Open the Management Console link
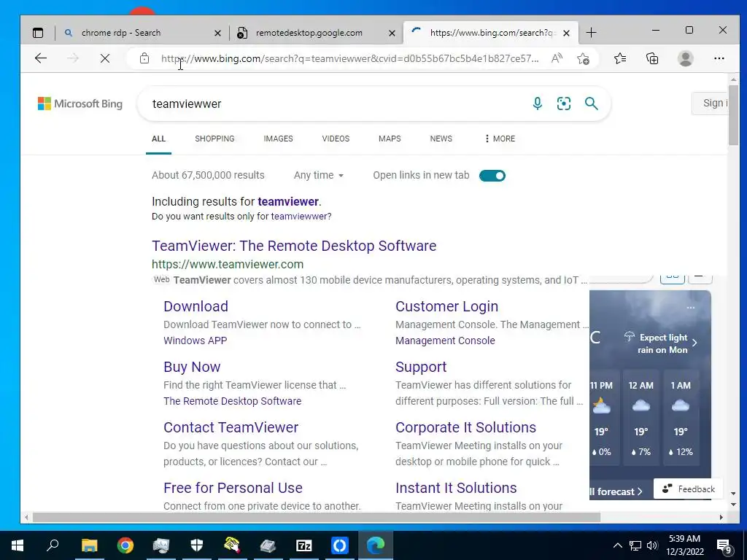The width and height of the screenshot is (747, 560). (x=445, y=341)
